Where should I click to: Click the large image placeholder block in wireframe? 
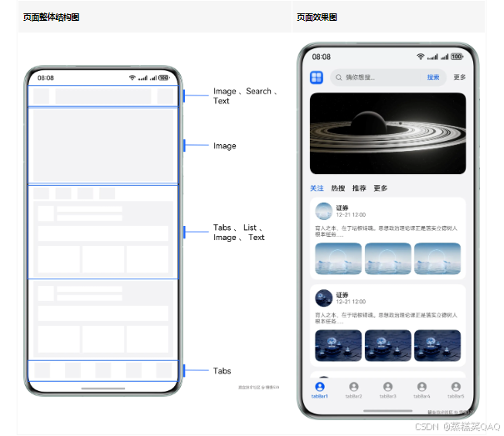103,146
